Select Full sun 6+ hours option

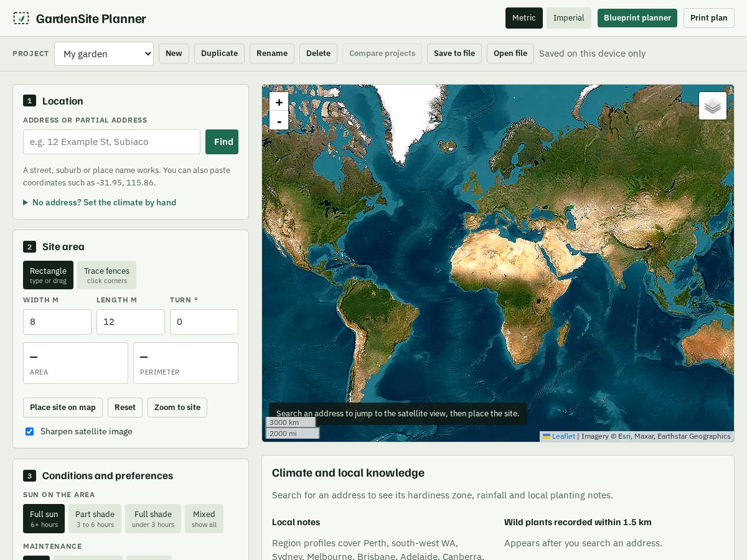(44, 519)
